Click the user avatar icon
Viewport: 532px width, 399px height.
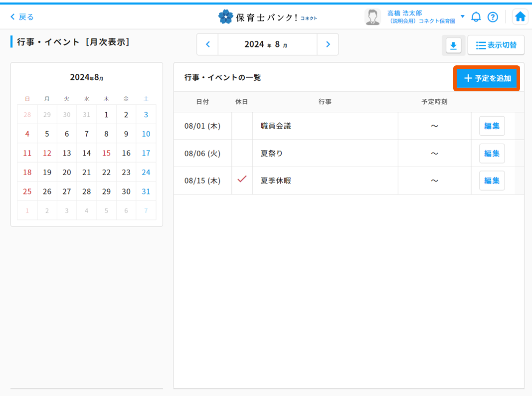372,17
